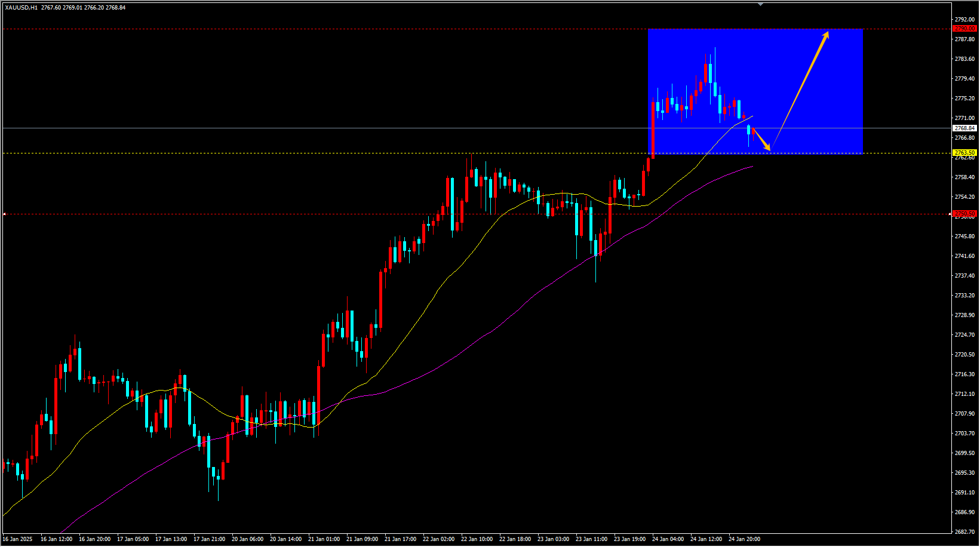This screenshot has height=547, width=980.
Task: Click the 23 Jan 03:00 time axis label
Action: [x=553, y=539]
